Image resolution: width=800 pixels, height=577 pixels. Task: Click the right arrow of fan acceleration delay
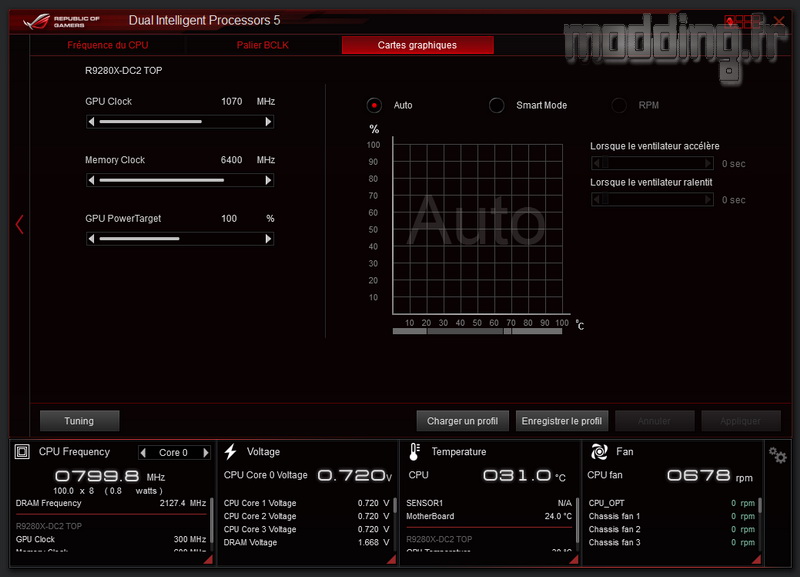[708, 163]
